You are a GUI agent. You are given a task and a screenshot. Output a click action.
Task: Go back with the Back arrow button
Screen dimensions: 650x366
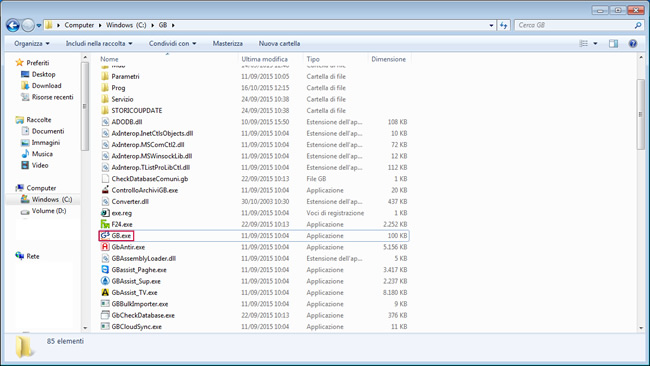(13, 25)
